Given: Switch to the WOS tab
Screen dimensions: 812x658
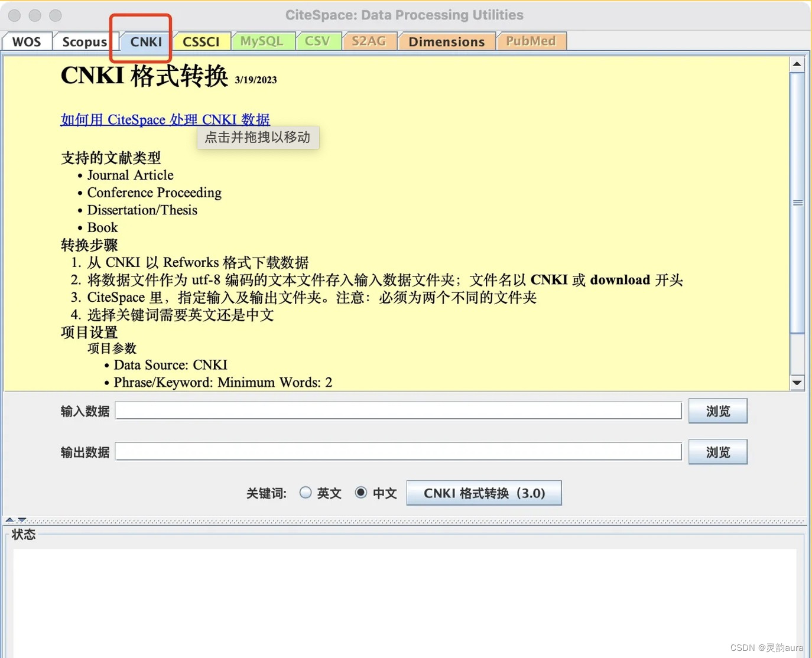Looking at the screenshot, I should 27,42.
